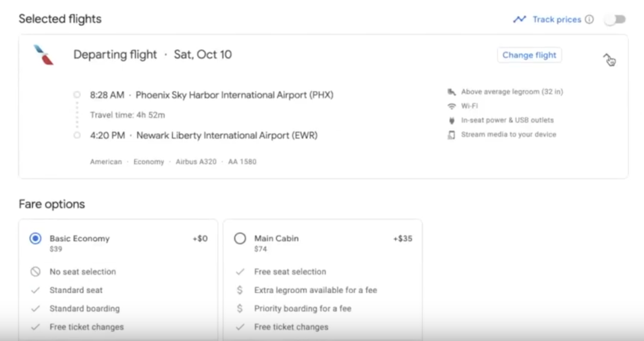Click the dollar icon for priority boarding fee
644x341 pixels.
(x=240, y=309)
